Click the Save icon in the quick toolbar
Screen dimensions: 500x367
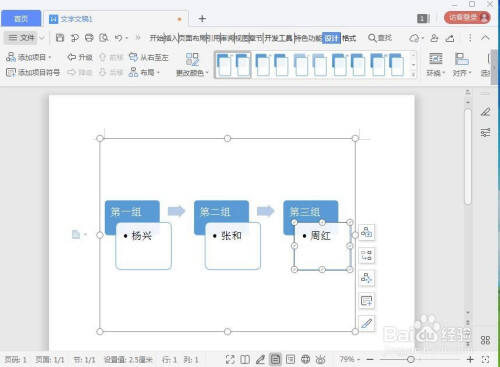(x=60, y=38)
